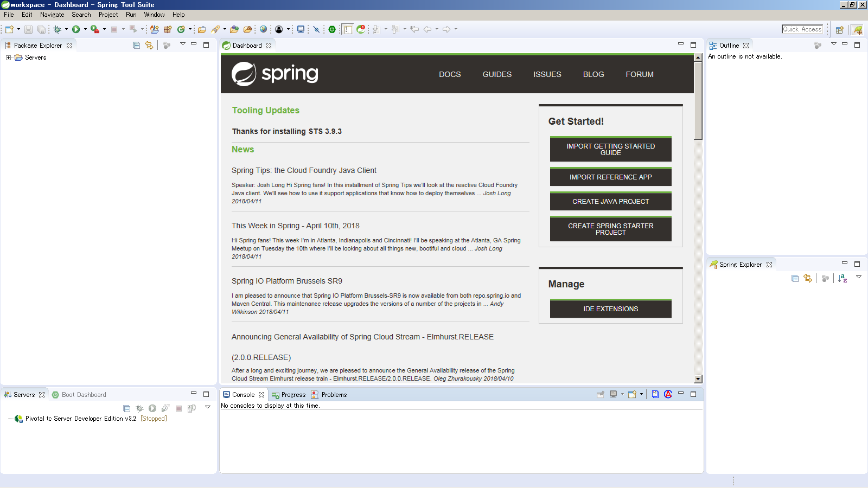Open the Search flashlight dropdown arrow
Viewport: 868px width, 488px height.
click(225, 29)
